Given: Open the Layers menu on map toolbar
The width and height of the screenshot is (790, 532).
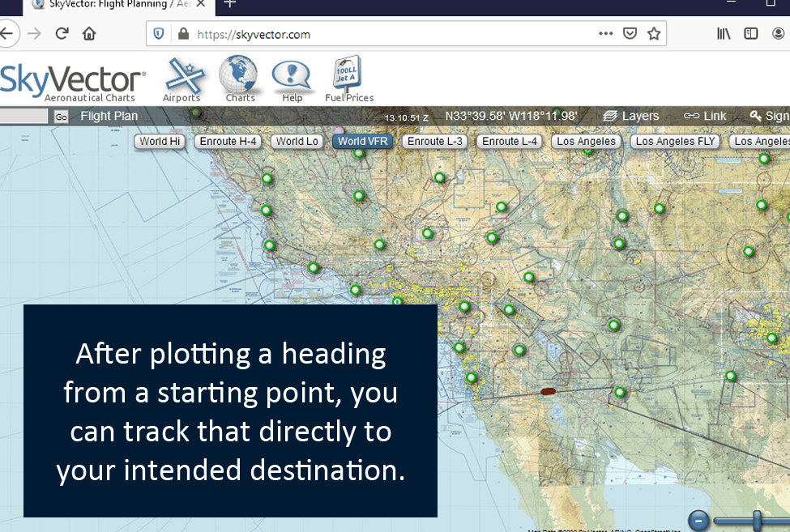Looking at the screenshot, I should click(x=631, y=116).
